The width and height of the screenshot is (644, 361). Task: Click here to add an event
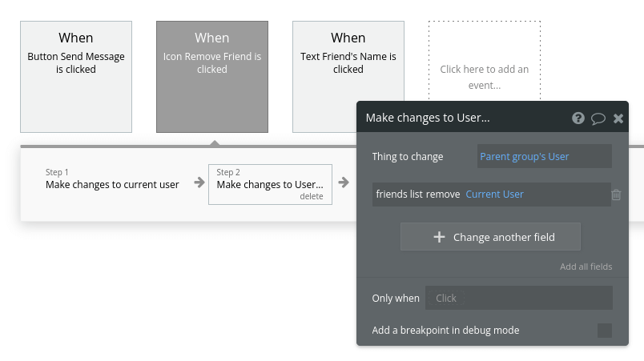[x=485, y=76]
